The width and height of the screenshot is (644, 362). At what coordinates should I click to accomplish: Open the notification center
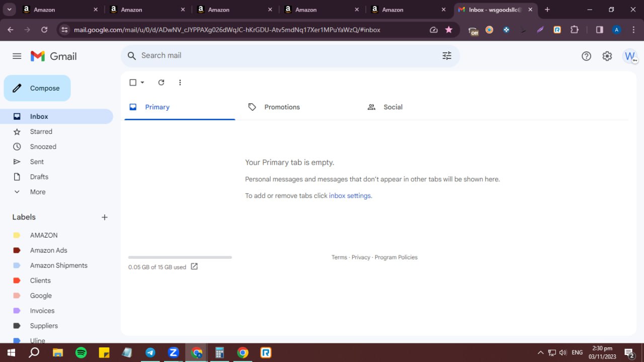(629, 352)
